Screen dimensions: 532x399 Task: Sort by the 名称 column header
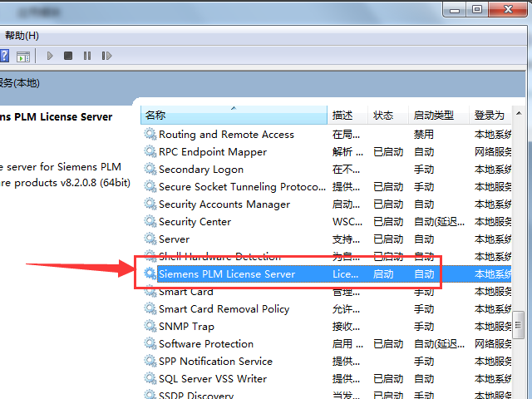point(234,115)
